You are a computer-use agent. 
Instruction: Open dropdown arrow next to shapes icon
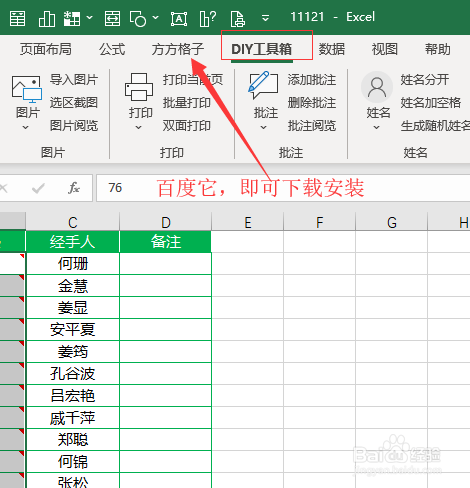155,17
